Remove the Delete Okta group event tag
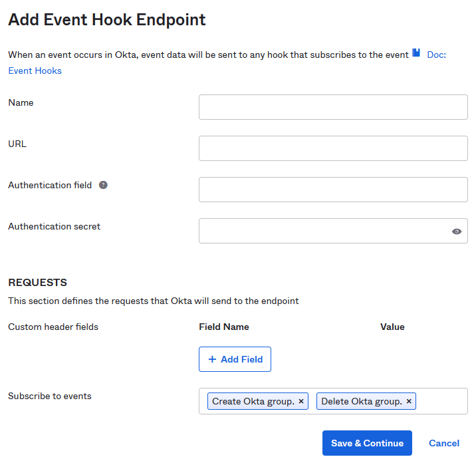The image size is (476, 461). click(409, 401)
